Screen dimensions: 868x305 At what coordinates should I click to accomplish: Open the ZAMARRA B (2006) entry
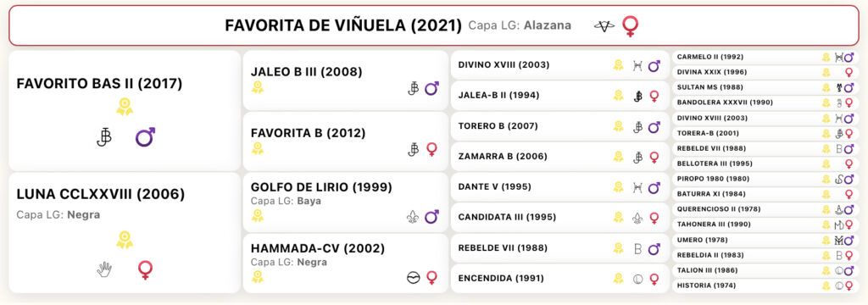pyautogui.click(x=559, y=157)
